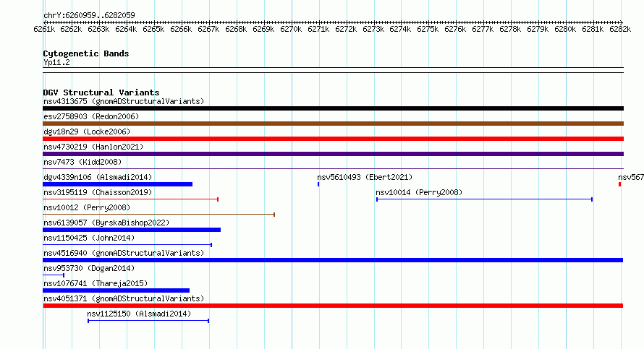Open the nsv10012 (Perry2008) label
644x349 pixels.
(x=87, y=207)
